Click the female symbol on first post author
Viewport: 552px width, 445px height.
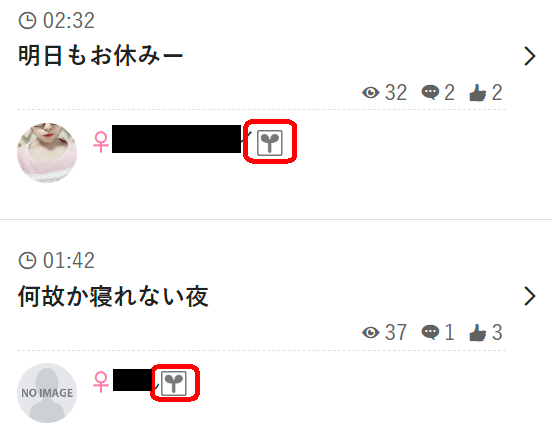point(101,142)
